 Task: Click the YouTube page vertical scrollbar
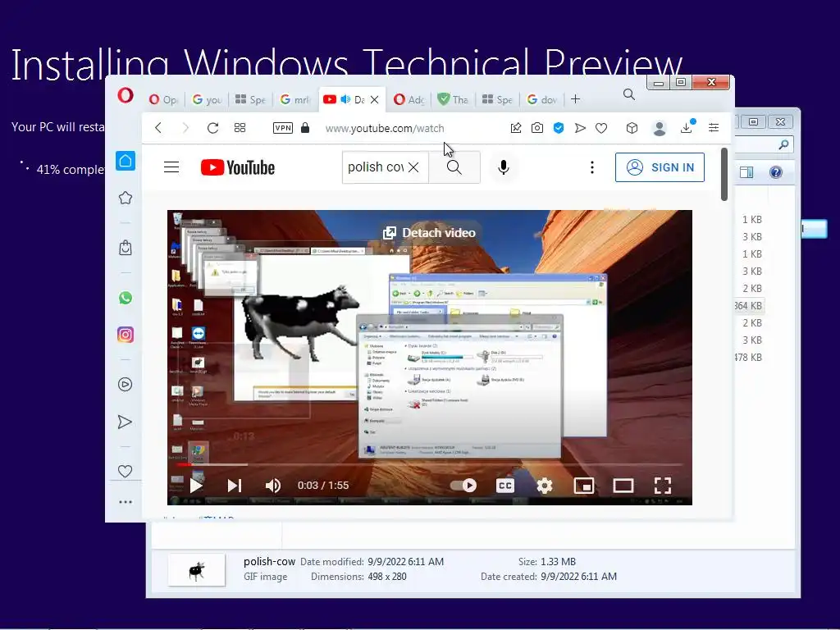coord(724,175)
